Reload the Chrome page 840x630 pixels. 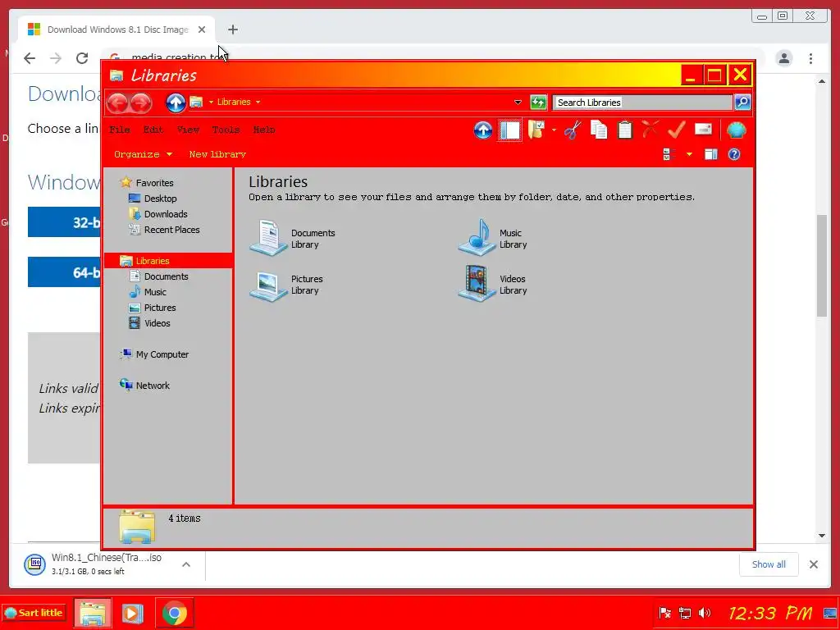point(82,58)
